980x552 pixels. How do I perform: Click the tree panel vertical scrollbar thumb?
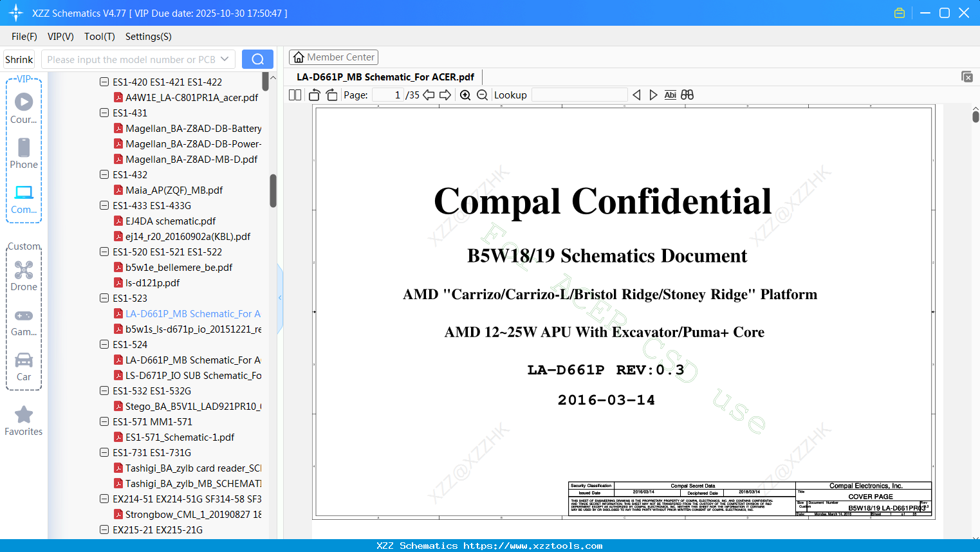point(273,190)
